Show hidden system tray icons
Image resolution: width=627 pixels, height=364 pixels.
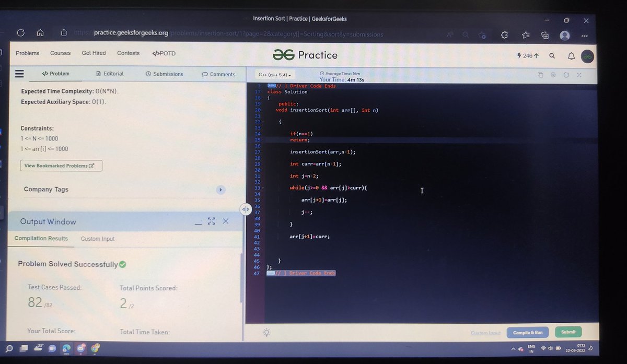tap(513, 349)
